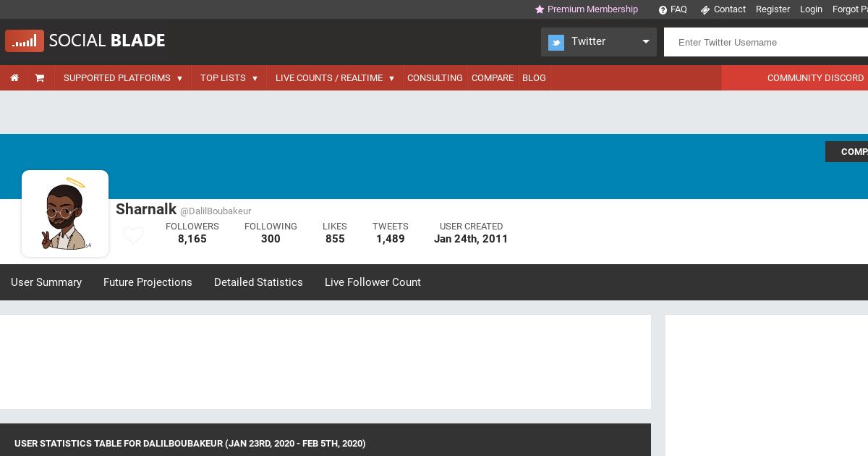Click the Contact ticket icon
The image size is (868, 456).
pos(705,10)
